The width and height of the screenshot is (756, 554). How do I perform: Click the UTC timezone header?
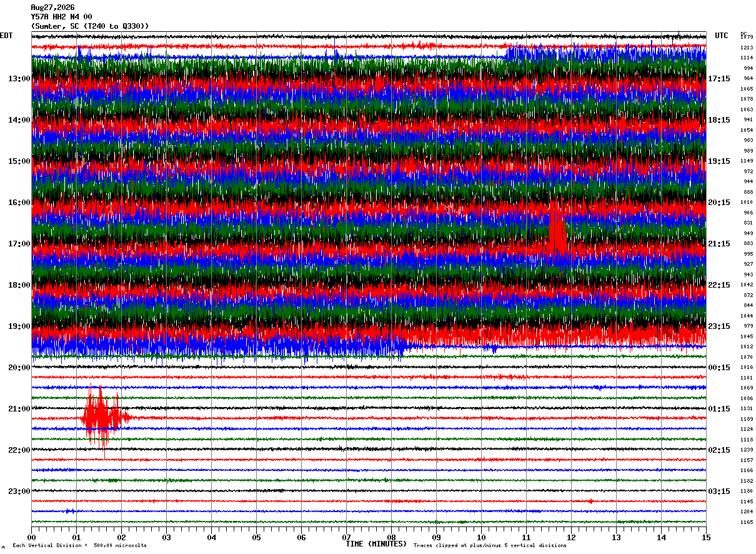pos(722,36)
